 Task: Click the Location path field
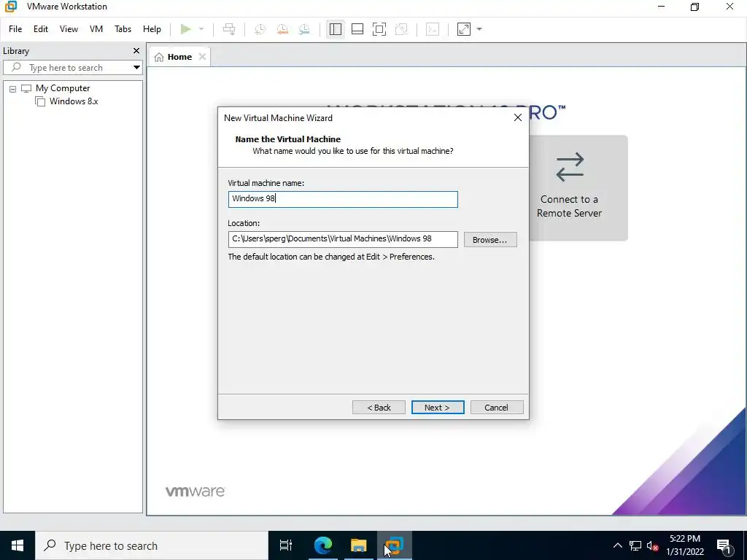click(343, 239)
